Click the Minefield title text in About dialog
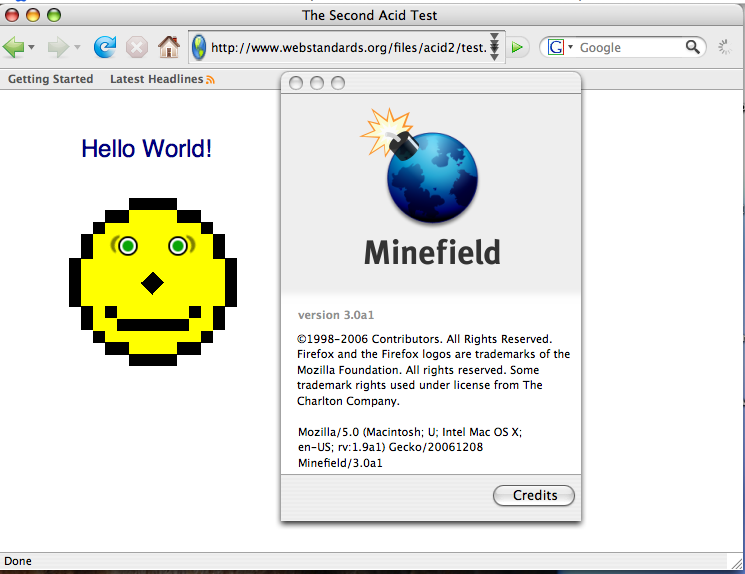This screenshot has height=574, width=745. [432, 252]
